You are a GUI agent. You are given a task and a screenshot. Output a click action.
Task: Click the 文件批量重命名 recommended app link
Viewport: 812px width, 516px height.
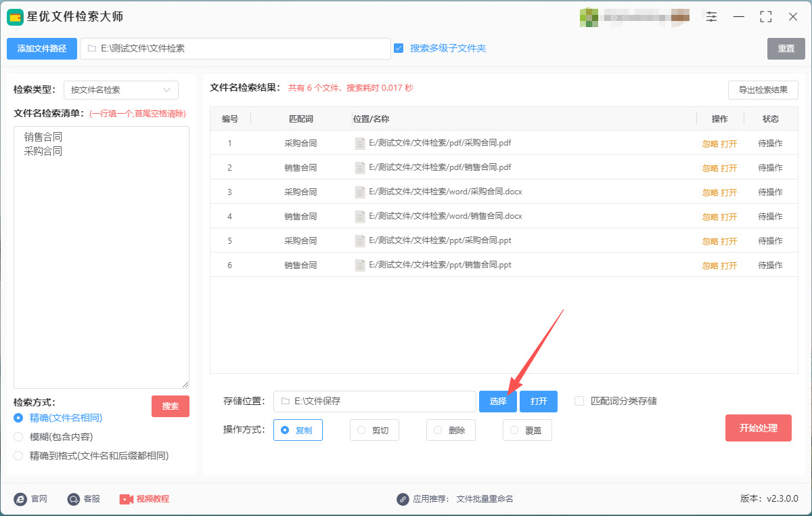click(485, 499)
